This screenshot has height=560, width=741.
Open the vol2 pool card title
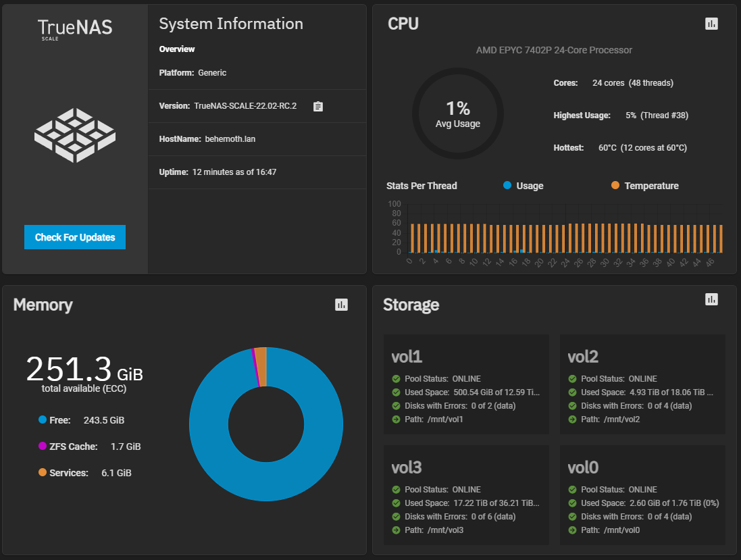tap(583, 357)
